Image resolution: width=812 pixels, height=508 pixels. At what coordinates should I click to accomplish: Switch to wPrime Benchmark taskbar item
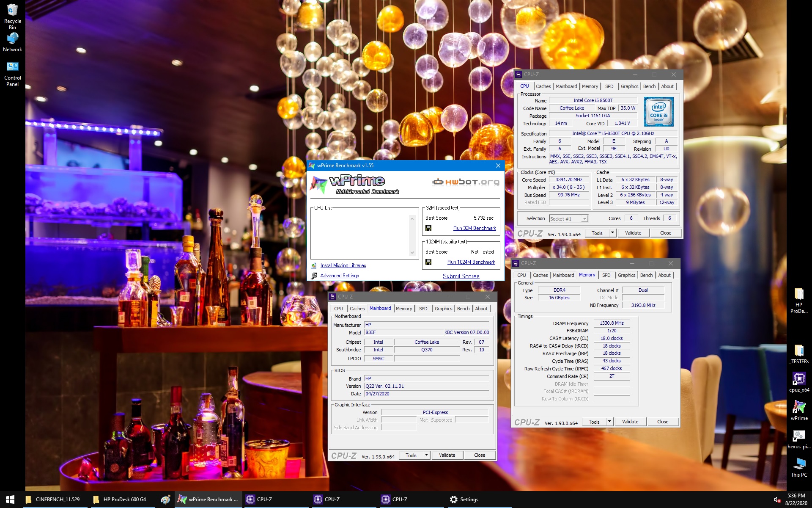pyautogui.click(x=208, y=500)
